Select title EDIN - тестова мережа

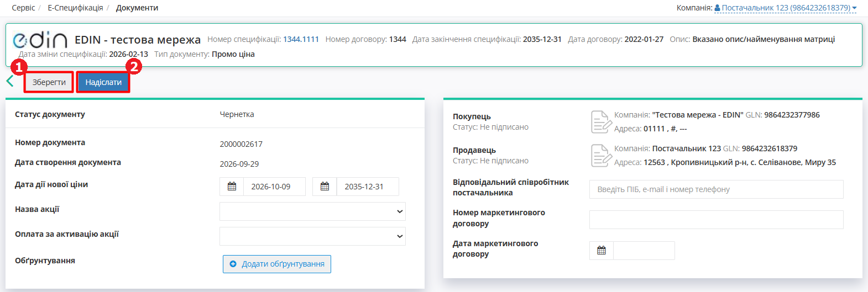tap(138, 40)
